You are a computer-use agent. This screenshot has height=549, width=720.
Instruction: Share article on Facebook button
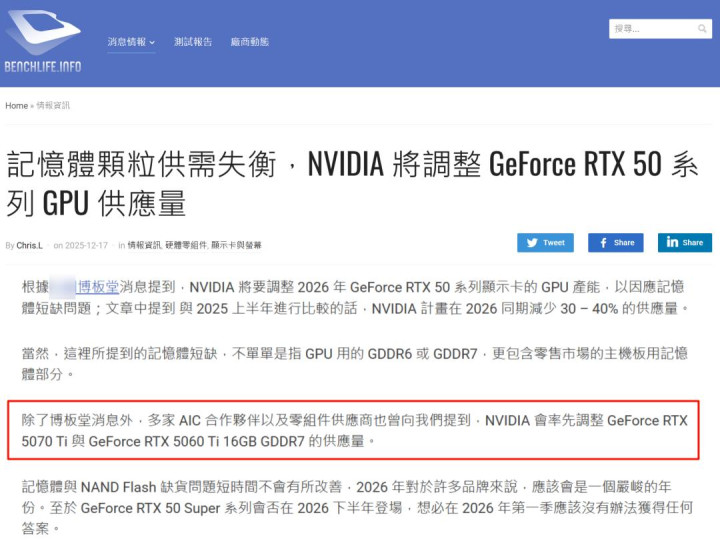click(x=615, y=243)
